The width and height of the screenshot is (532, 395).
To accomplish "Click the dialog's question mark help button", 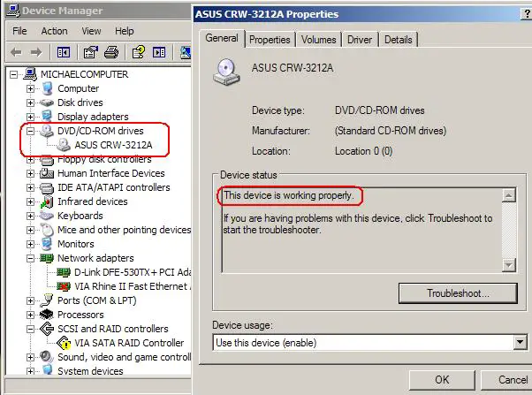I will [526, 14].
